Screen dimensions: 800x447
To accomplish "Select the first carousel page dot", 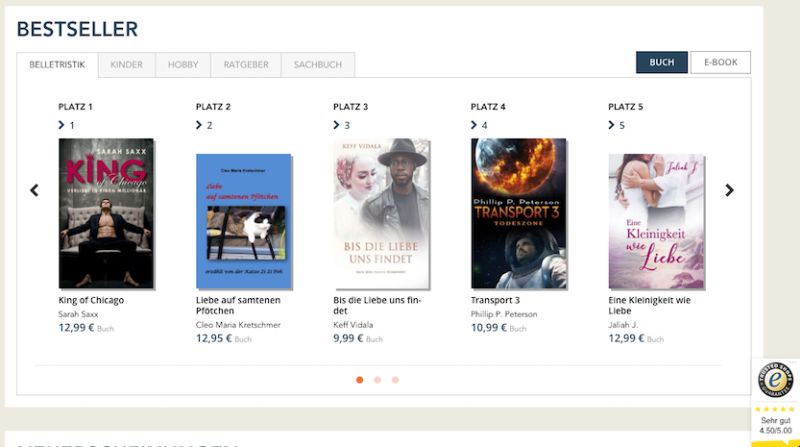I will click(x=360, y=380).
